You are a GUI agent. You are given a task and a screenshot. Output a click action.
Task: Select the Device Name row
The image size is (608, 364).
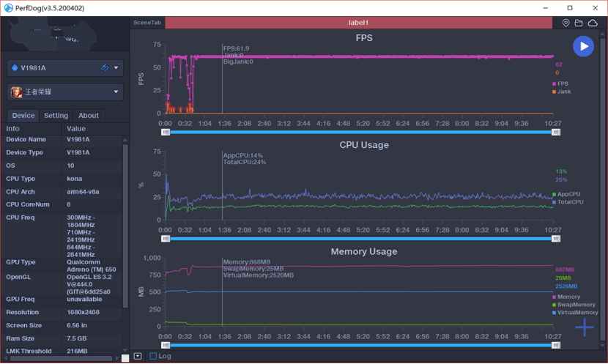coord(62,140)
